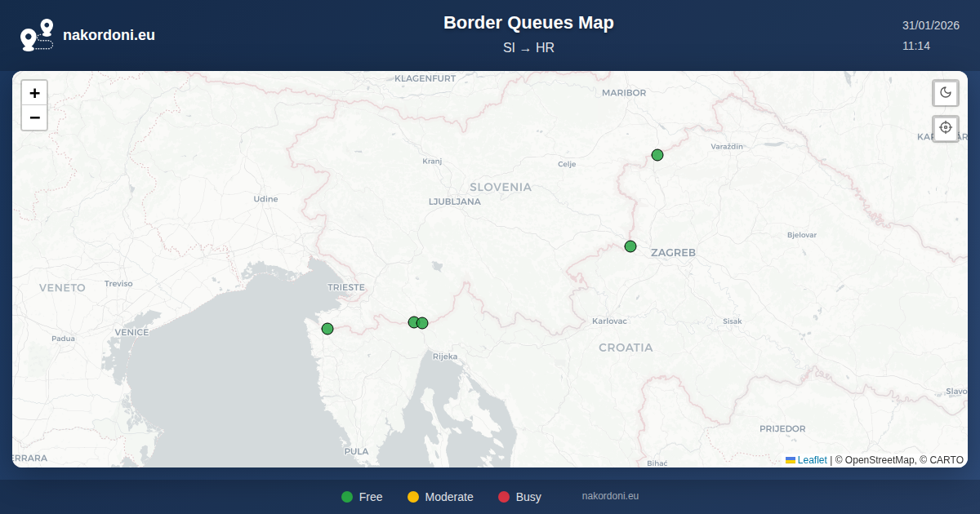Click the nakordoni.eu logo icon
Viewport: 980px width, 514px height.
[37, 35]
